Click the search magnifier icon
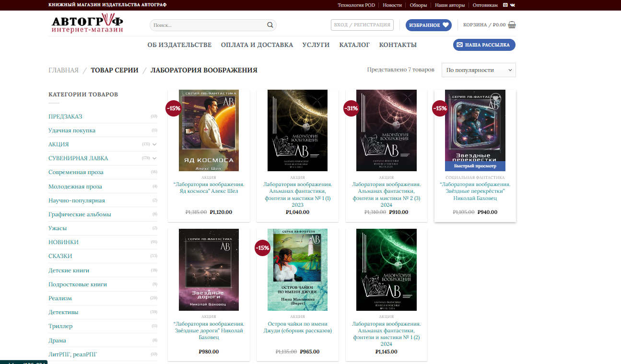 270,25
